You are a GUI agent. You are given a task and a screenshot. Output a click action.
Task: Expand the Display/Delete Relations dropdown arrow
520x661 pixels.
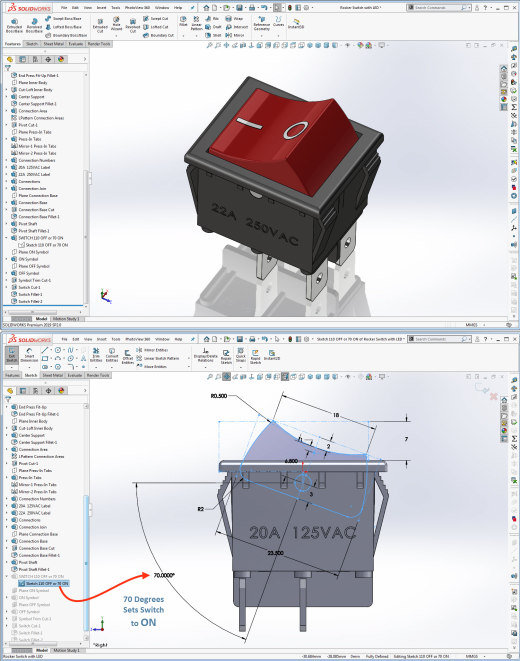click(x=205, y=367)
